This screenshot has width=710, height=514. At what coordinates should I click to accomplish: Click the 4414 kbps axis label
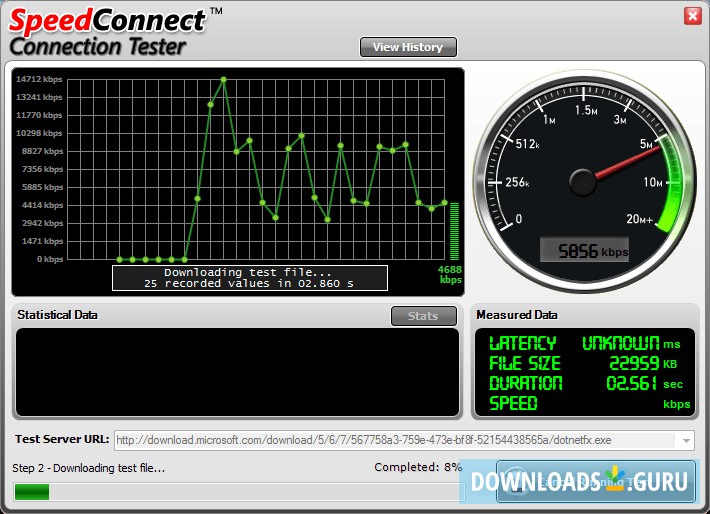click(42, 205)
